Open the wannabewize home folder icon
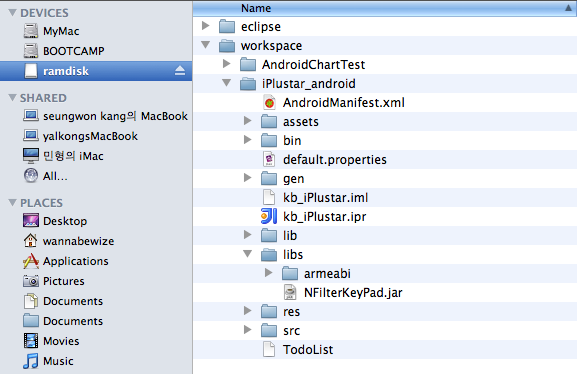This screenshot has width=577, height=374. (x=30, y=241)
